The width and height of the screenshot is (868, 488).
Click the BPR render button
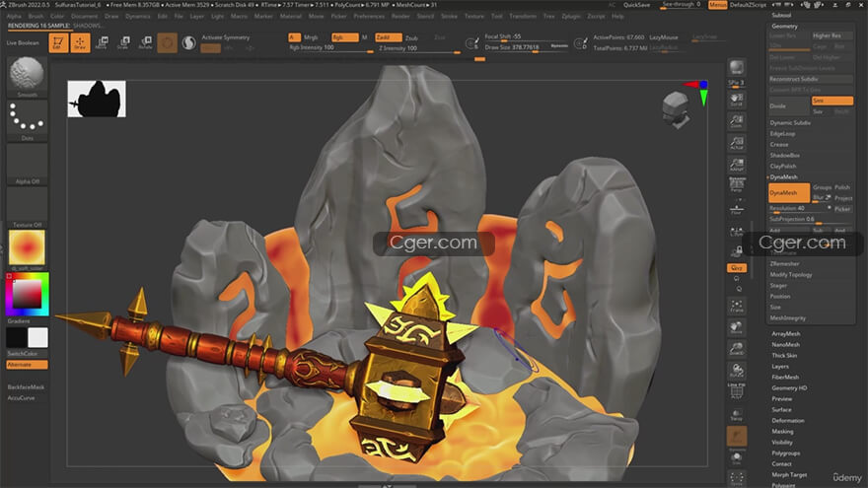(x=736, y=67)
